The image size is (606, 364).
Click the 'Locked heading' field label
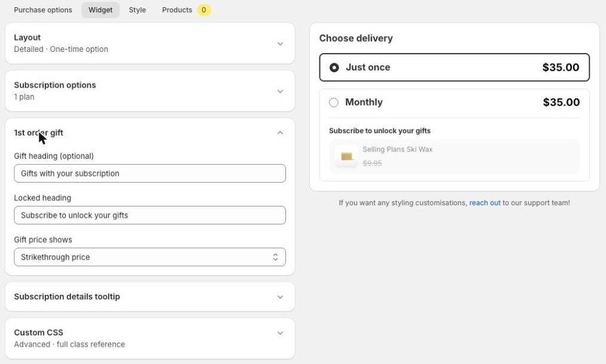pos(42,198)
